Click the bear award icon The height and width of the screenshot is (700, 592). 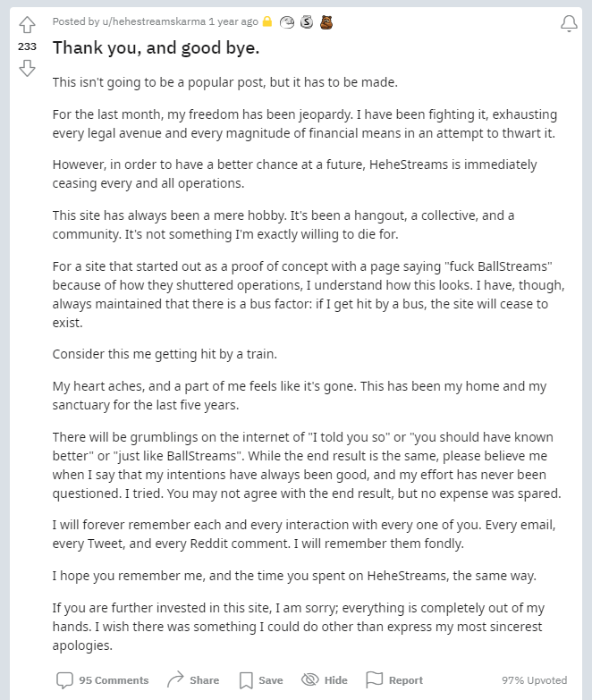(326, 21)
